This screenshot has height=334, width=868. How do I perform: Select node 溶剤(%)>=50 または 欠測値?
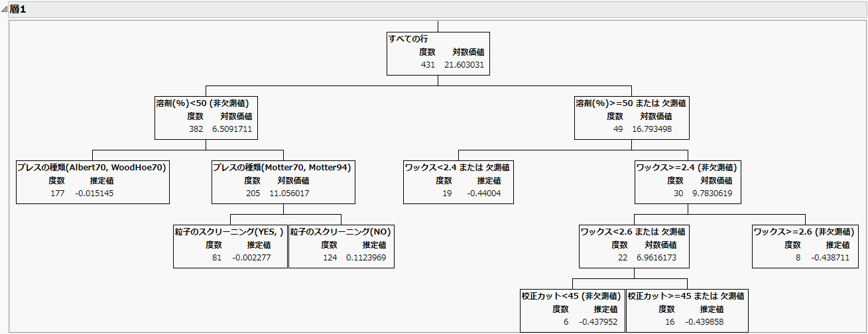[631, 103]
